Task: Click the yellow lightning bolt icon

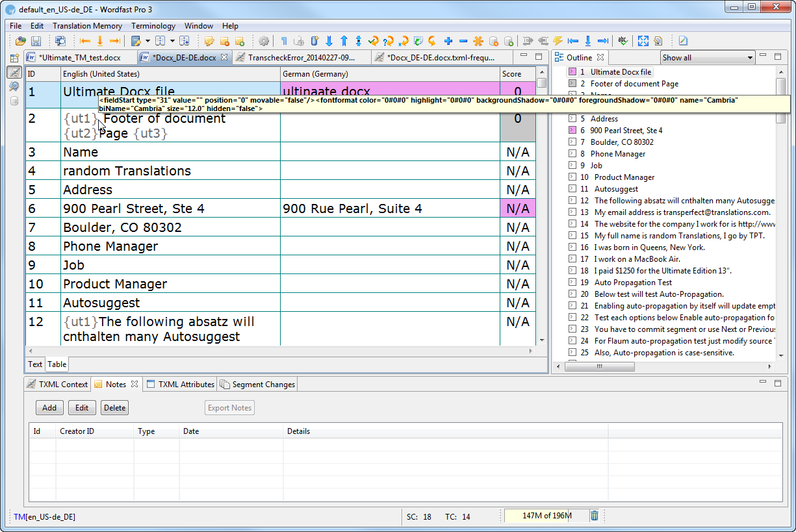Action: [557, 41]
